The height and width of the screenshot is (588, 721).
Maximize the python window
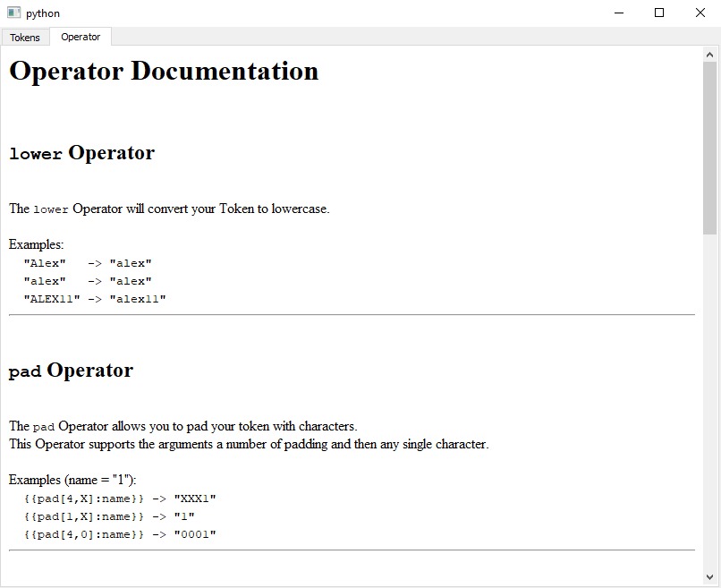659,13
